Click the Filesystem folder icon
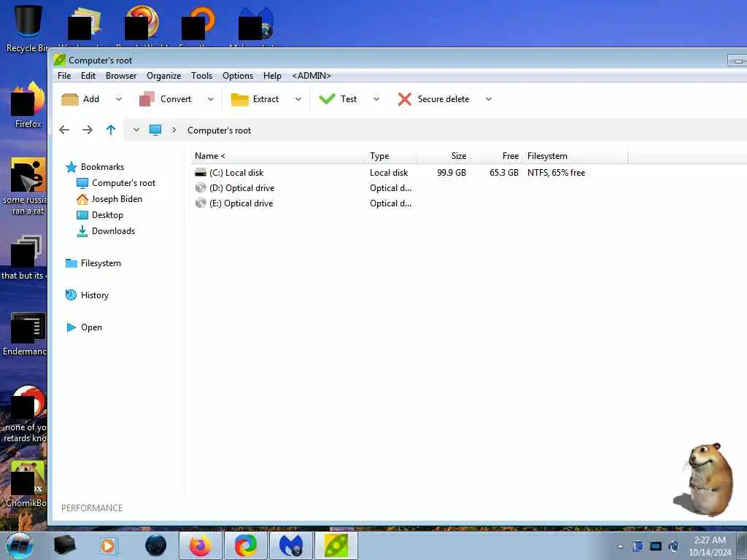The image size is (747, 560). tap(71, 262)
